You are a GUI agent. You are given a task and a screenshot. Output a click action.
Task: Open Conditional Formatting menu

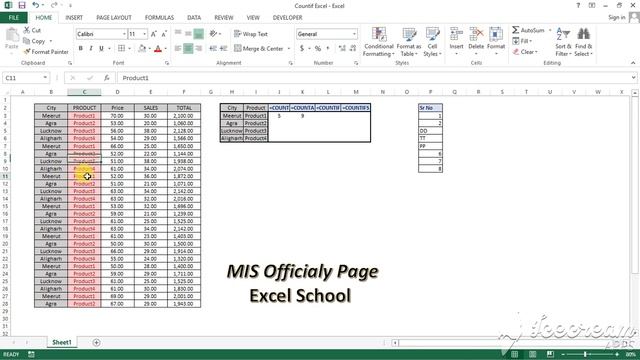coord(379,42)
